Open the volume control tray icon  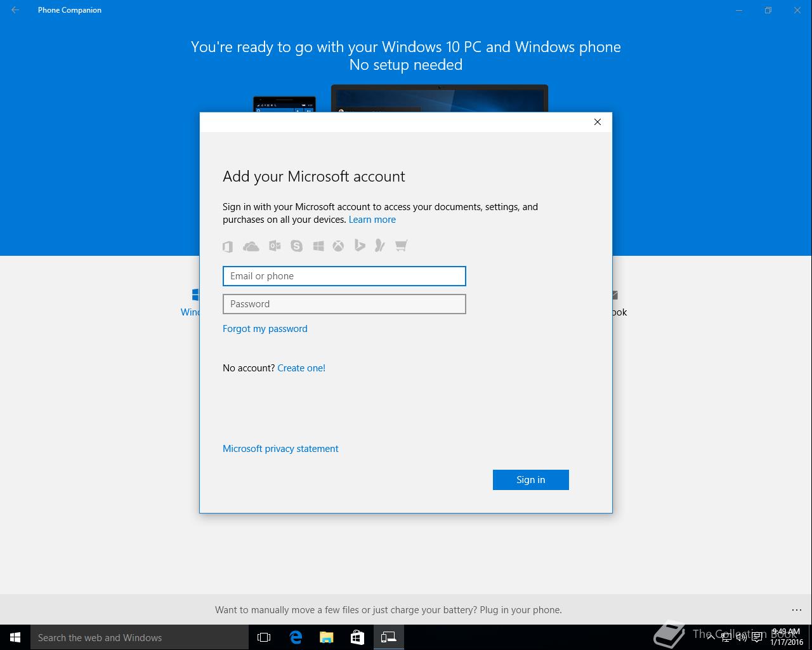click(742, 637)
